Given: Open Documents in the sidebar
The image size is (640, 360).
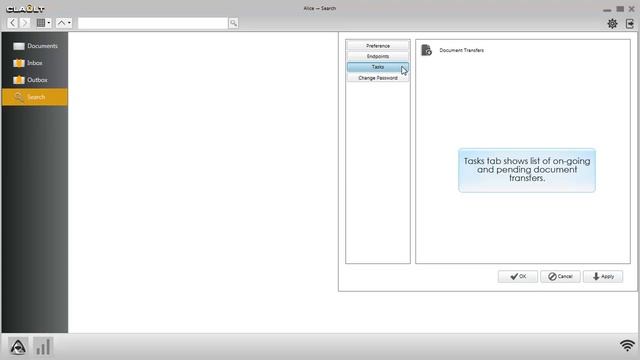Looking at the screenshot, I should 35,46.
